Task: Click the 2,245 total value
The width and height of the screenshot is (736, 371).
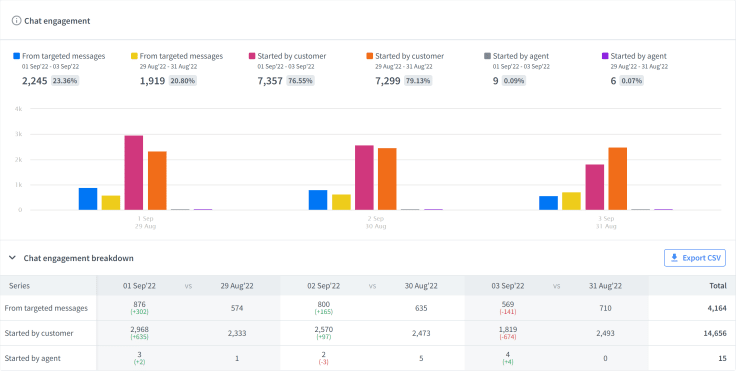Action: click(35, 81)
